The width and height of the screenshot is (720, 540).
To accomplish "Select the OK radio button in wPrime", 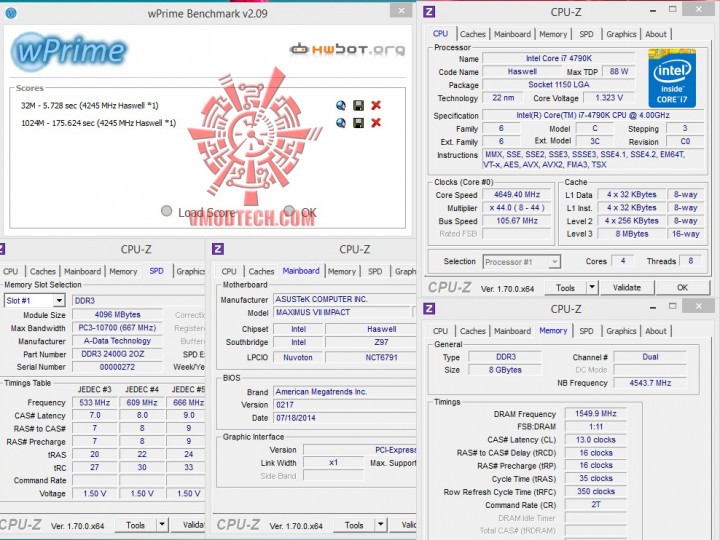I will [x=289, y=211].
